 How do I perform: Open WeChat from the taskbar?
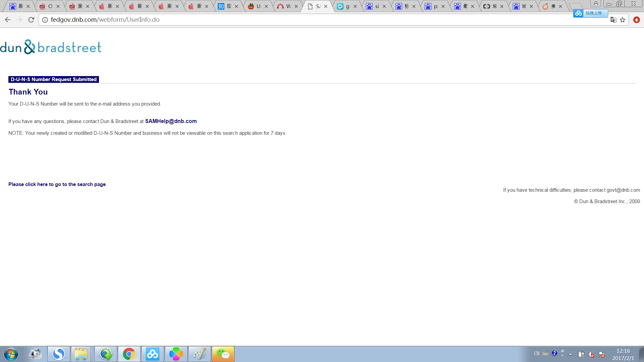223,354
